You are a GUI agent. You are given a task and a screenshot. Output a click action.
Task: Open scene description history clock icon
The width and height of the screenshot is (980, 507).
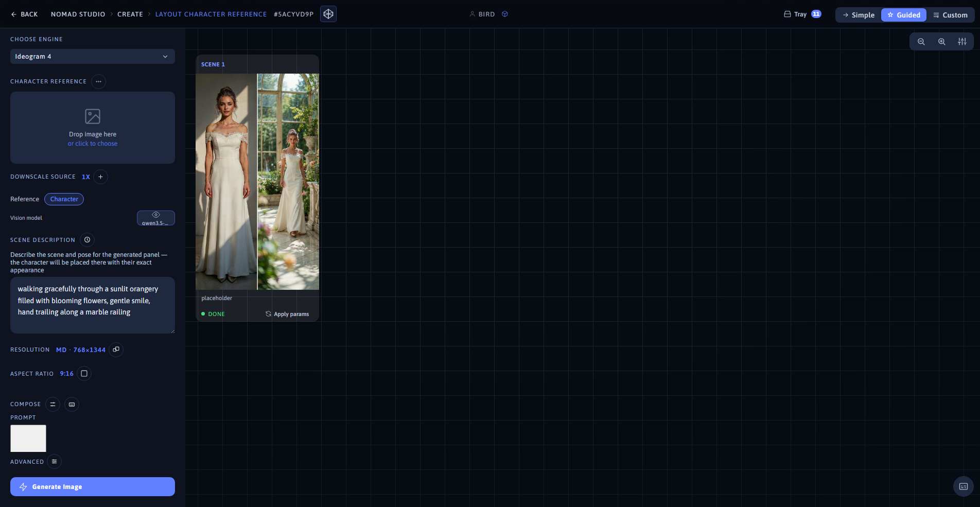click(87, 240)
